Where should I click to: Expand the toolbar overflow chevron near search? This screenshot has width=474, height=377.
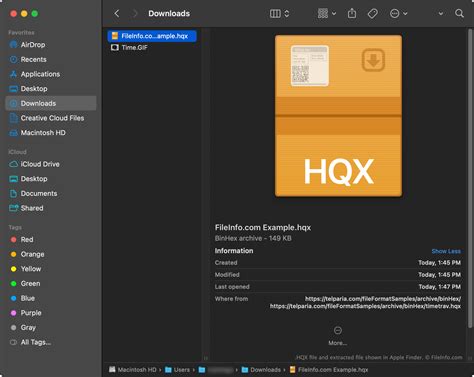pyautogui.click(x=441, y=14)
